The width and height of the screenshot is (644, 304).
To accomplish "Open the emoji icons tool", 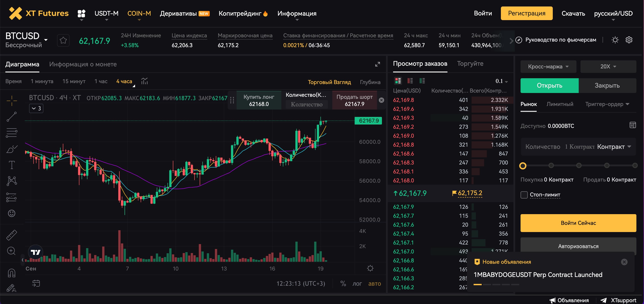I will pos(12,213).
